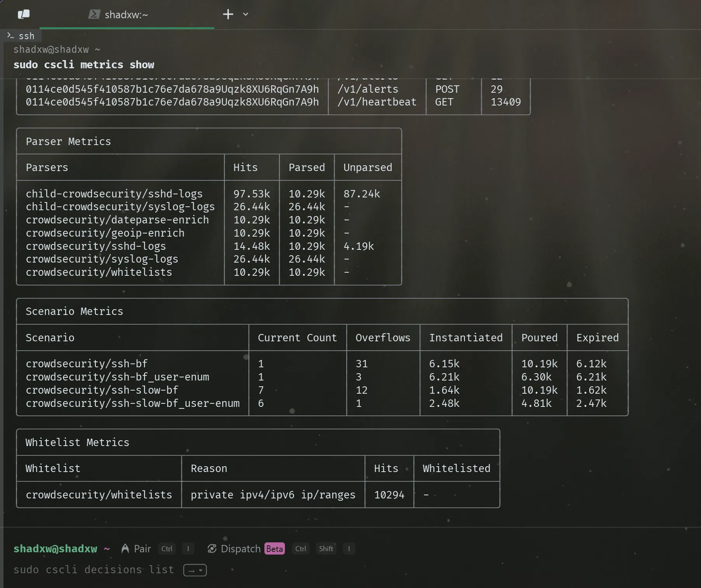Open a new tab with the plus button

click(228, 14)
